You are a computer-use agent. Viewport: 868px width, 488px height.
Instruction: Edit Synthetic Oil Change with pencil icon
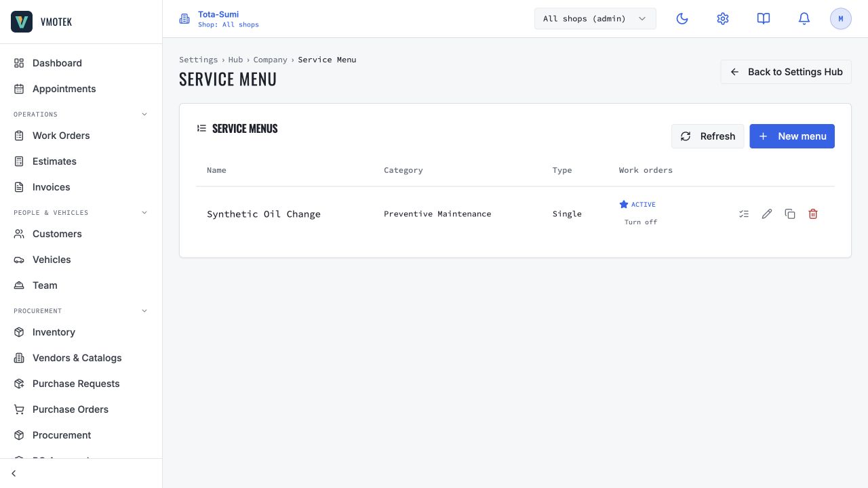(x=767, y=214)
